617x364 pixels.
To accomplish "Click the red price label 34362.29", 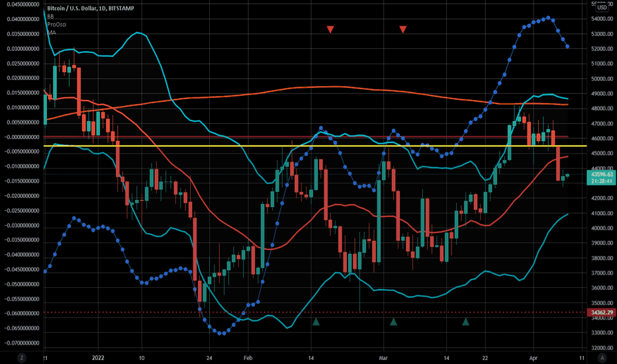I will (601, 312).
